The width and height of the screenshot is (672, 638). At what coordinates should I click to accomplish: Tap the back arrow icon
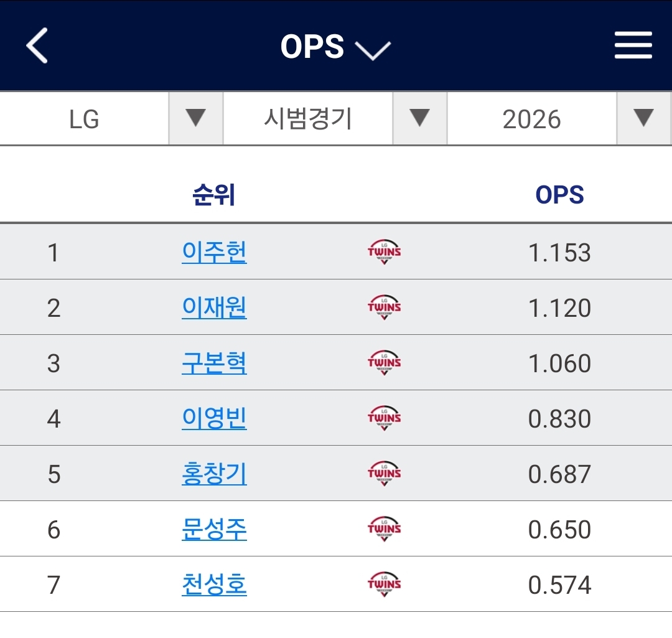pos(37,46)
